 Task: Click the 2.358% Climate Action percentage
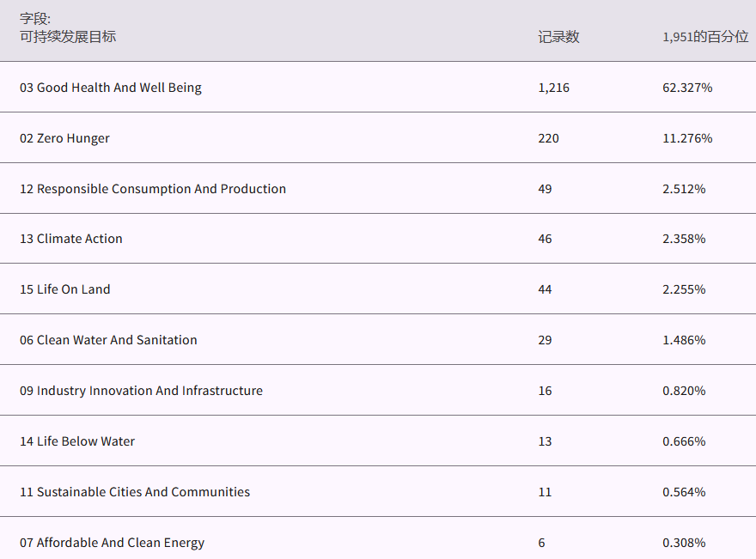[684, 239]
